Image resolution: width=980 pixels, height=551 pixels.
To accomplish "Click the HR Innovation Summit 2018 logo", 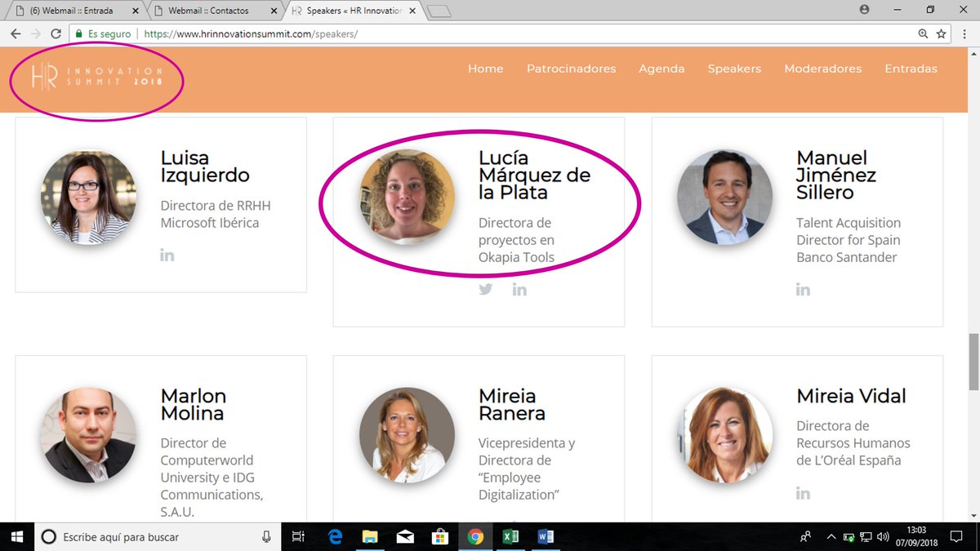I will point(96,77).
